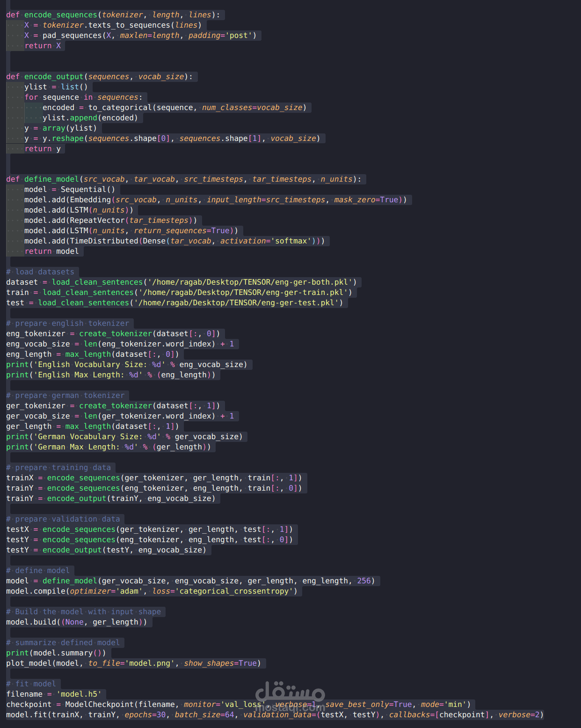
Task: Click the testX encode_sequences line
Action: pyautogui.click(x=150, y=529)
